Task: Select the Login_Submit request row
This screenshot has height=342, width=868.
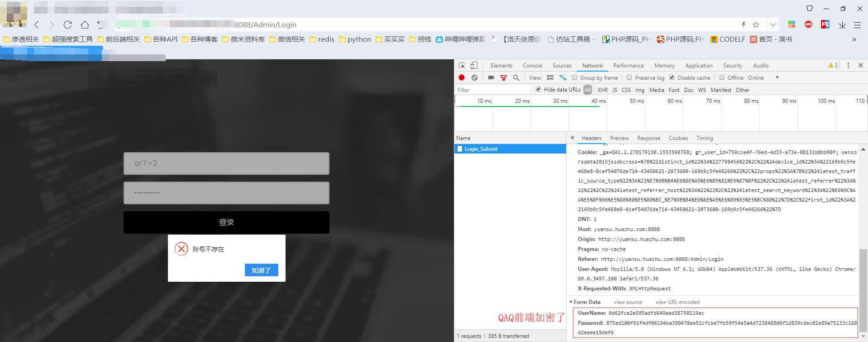Action: tap(510, 149)
